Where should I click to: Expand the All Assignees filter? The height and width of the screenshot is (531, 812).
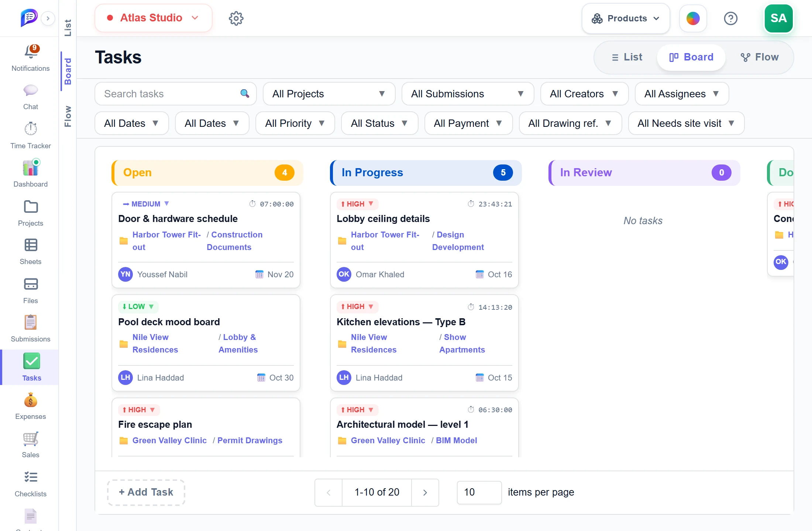(682, 94)
